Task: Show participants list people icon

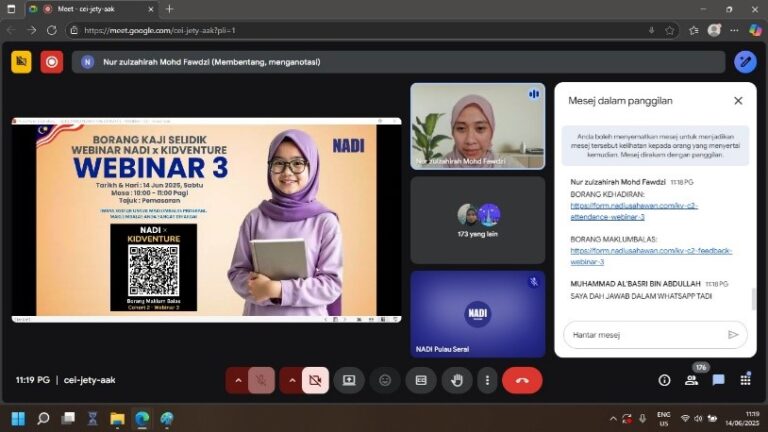Action: coord(691,380)
